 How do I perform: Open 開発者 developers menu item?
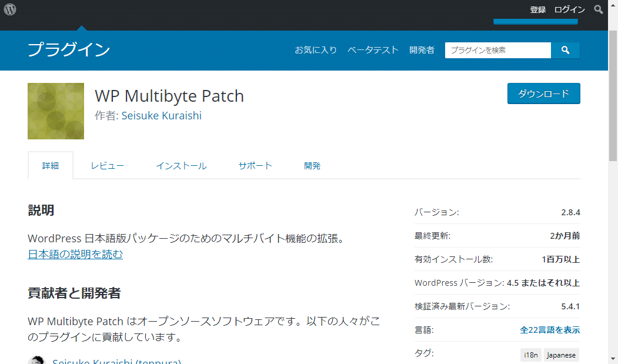pos(422,50)
